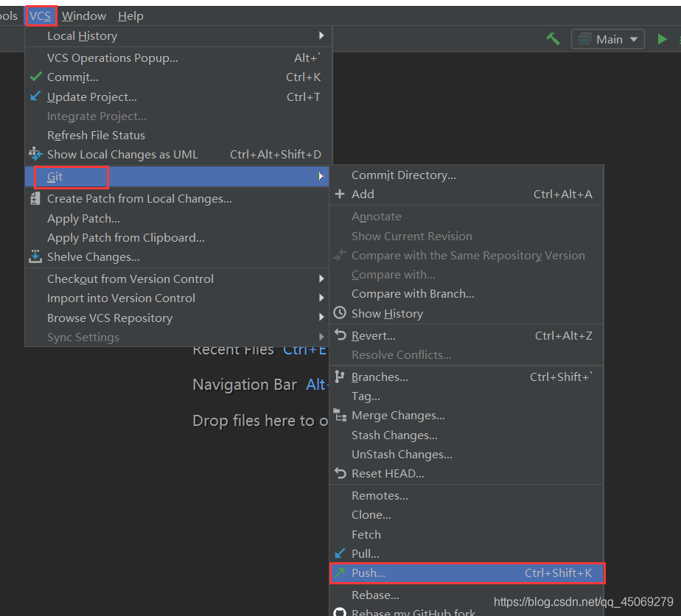Choose Fetch in Git submenu

[x=467, y=534]
